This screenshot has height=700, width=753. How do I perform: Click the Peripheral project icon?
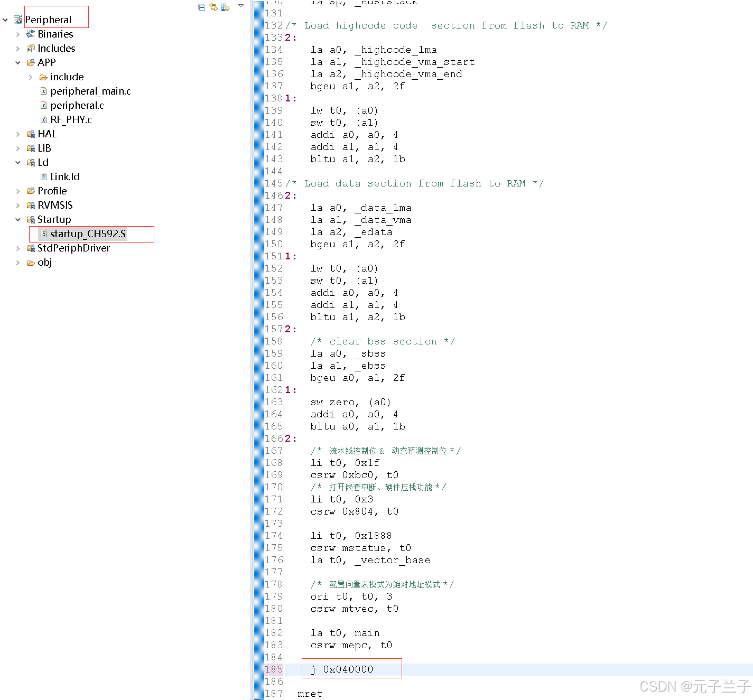pos(18,20)
